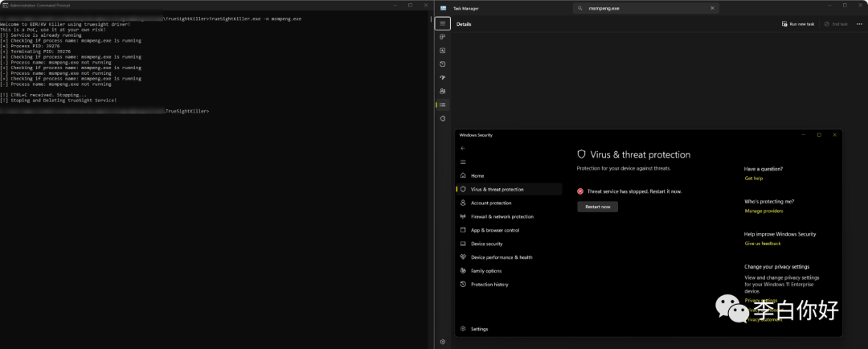
Task: Open Home in Windows Security
Action: [509, 175]
